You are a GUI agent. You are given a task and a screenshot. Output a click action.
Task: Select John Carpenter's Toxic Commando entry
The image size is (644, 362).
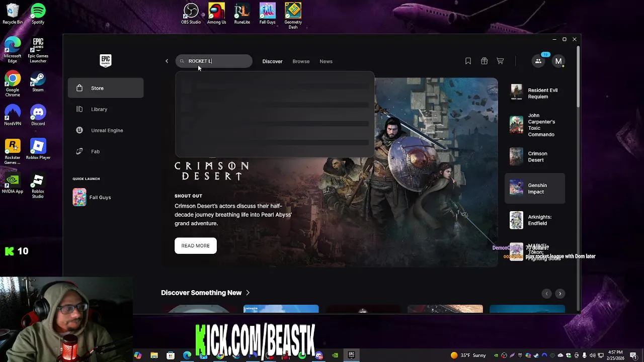click(x=535, y=125)
